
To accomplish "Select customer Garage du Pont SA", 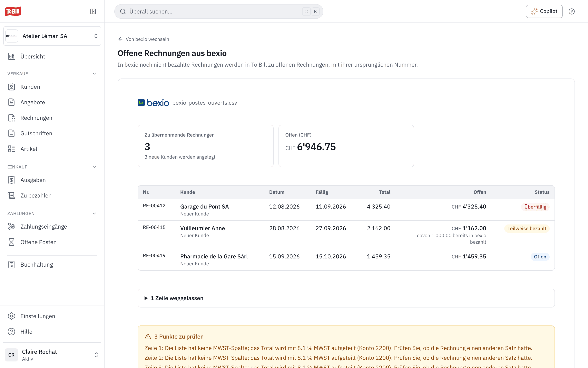I will (204, 207).
